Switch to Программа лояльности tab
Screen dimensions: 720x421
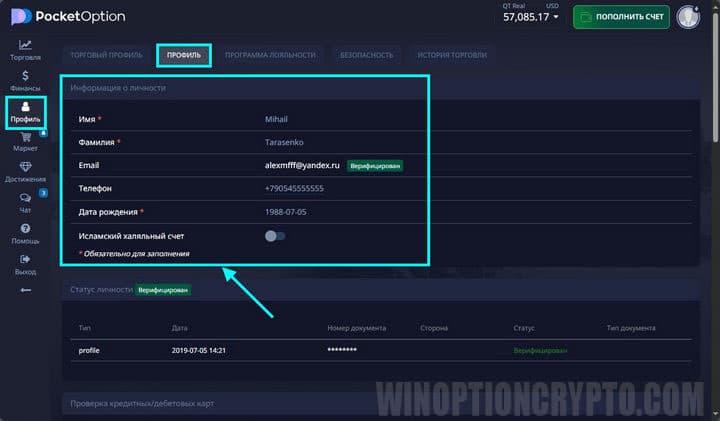click(x=270, y=55)
